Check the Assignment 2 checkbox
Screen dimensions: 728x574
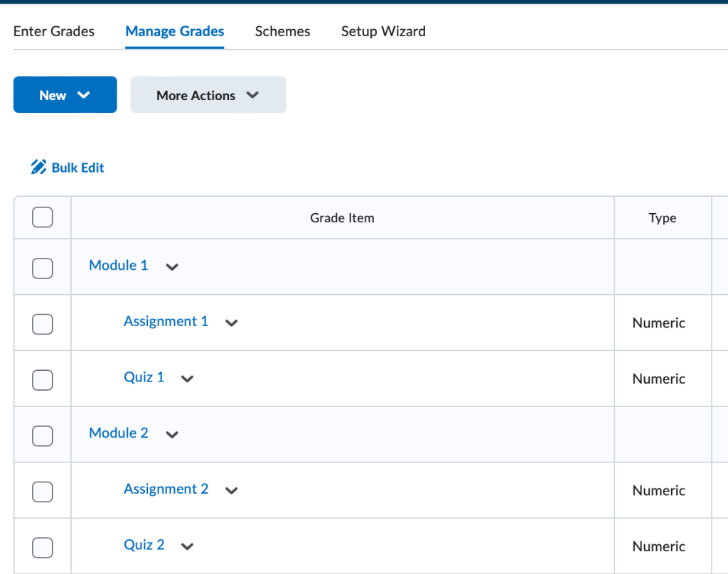[42, 490]
